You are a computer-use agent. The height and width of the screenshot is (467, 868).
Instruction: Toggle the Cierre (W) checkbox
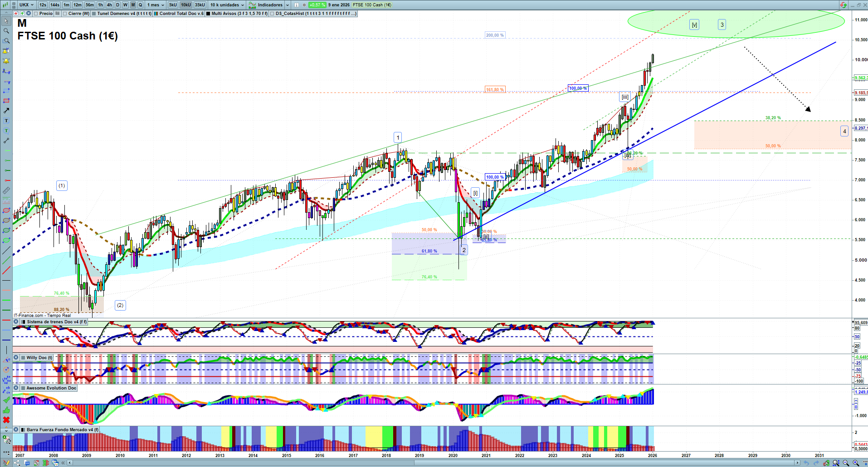click(x=65, y=14)
